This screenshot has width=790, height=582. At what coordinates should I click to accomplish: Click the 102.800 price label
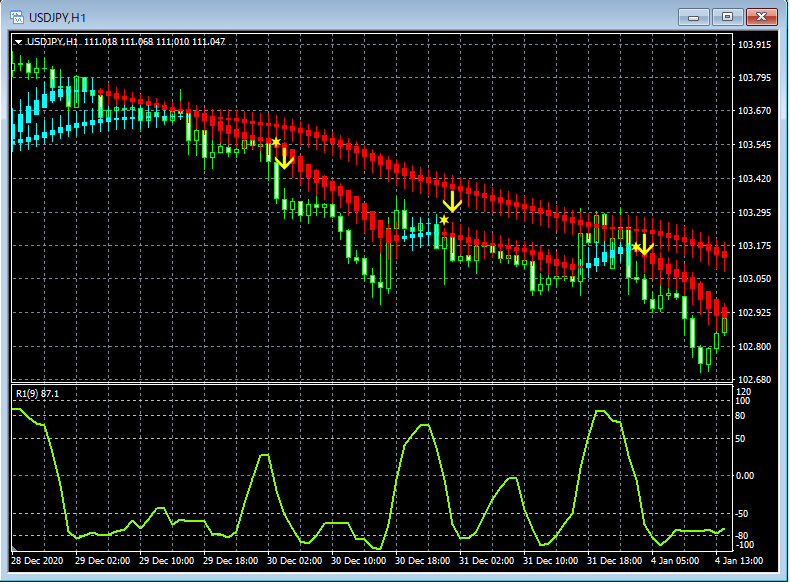click(x=754, y=347)
